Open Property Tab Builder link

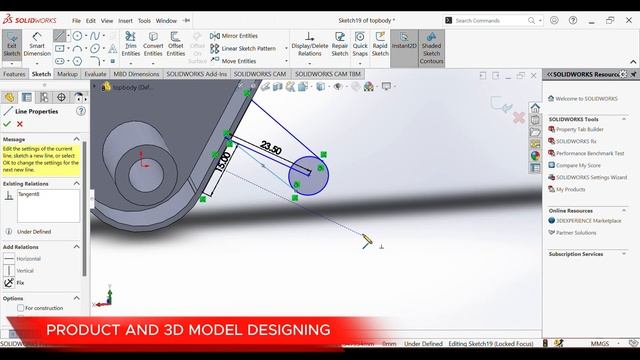click(576, 129)
